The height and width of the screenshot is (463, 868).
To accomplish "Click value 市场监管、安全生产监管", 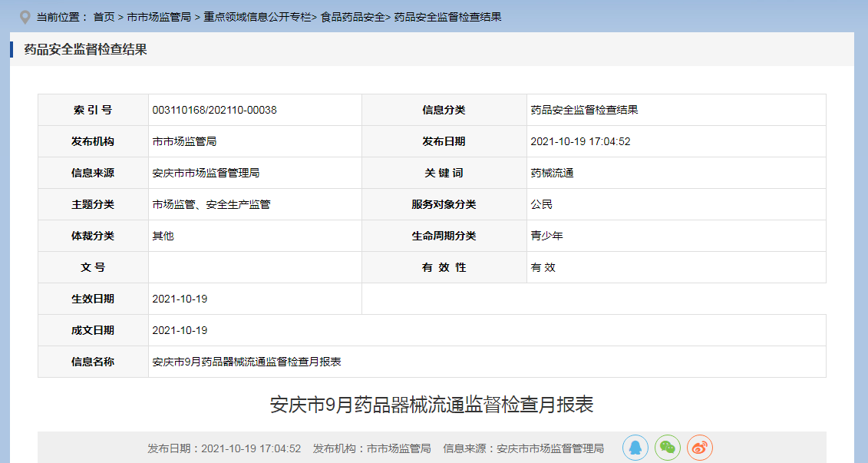I will tap(212, 205).
